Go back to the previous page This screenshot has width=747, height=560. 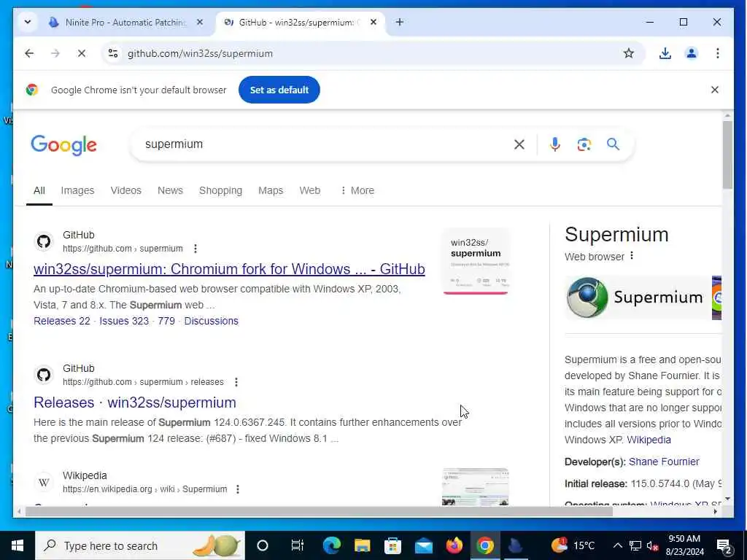pos(29,53)
